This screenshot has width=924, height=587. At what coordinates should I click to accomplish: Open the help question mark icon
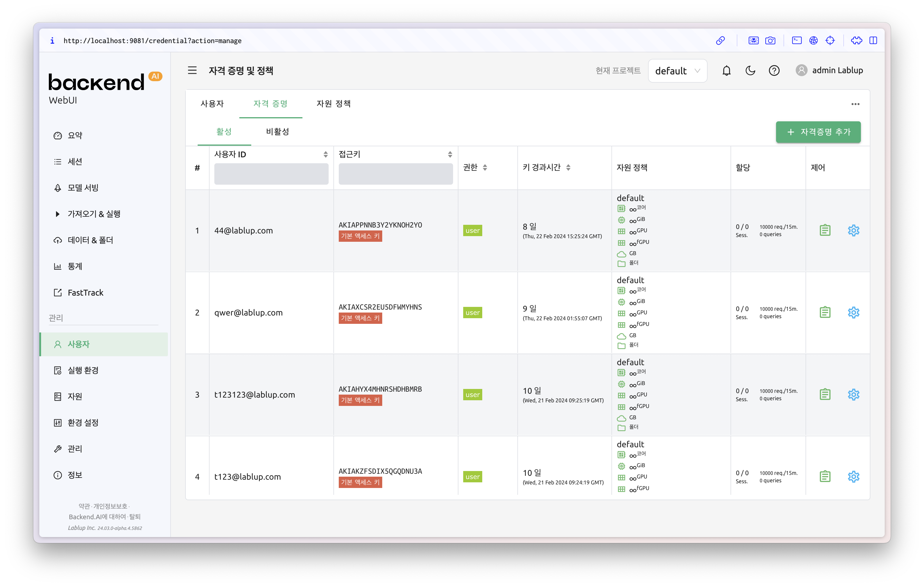(x=774, y=70)
